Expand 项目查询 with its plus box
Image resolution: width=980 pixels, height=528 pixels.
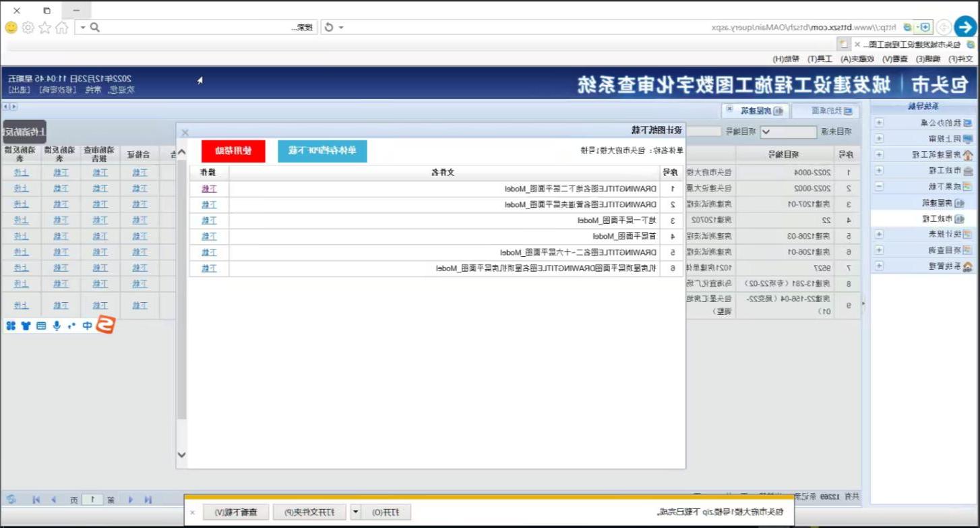pos(879,250)
